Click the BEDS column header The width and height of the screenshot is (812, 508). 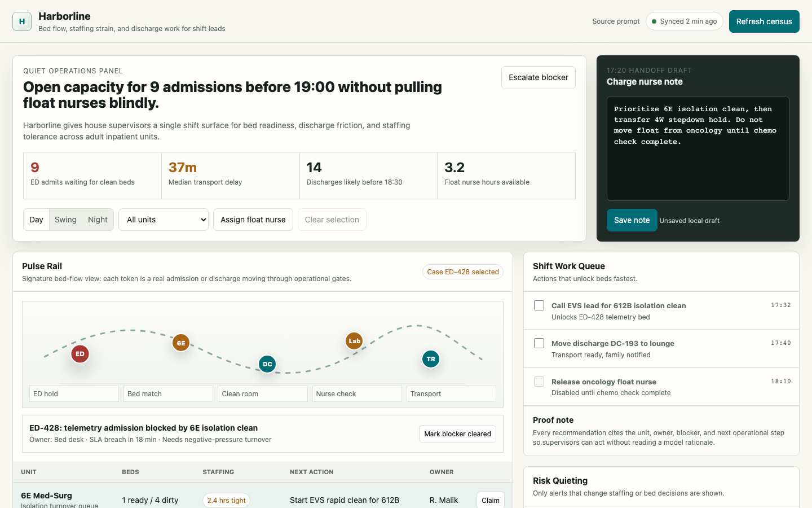pos(130,472)
